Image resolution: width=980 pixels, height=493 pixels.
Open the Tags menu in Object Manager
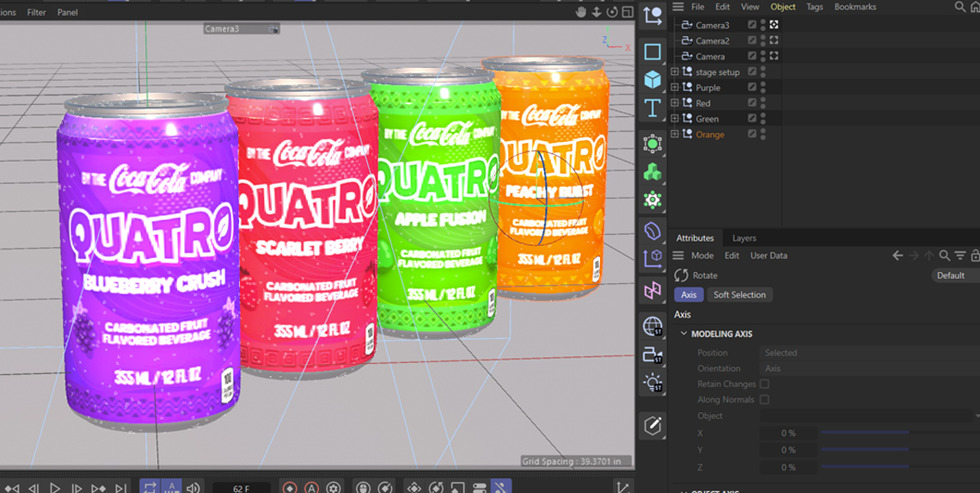(814, 7)
